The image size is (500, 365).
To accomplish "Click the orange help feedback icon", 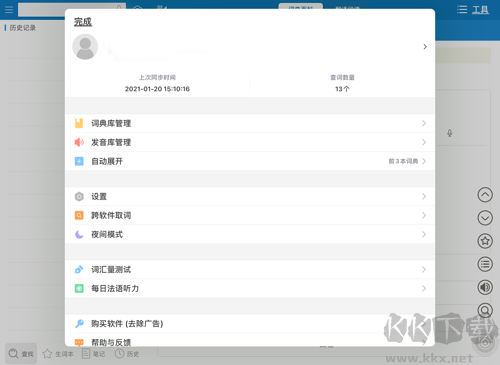I will pos(79,342).
